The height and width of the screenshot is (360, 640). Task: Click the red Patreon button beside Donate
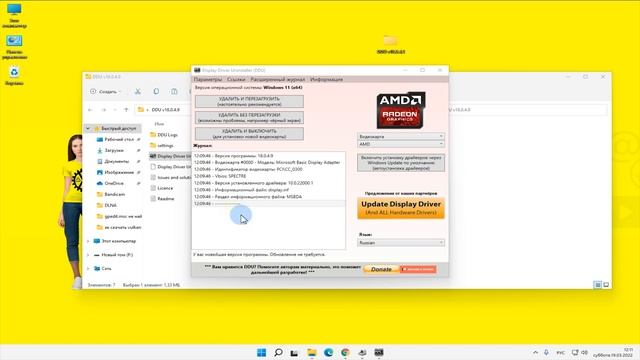point(418,269)
